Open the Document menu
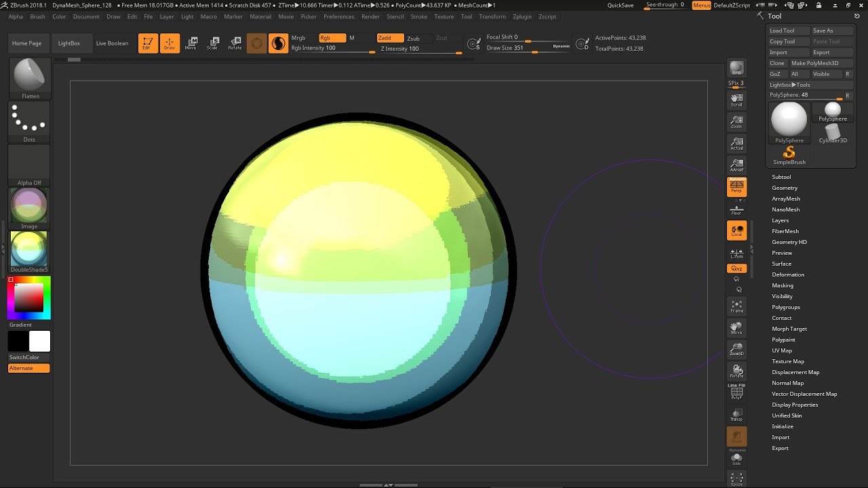This screenshot has height=488, width=868. (86, 16)
